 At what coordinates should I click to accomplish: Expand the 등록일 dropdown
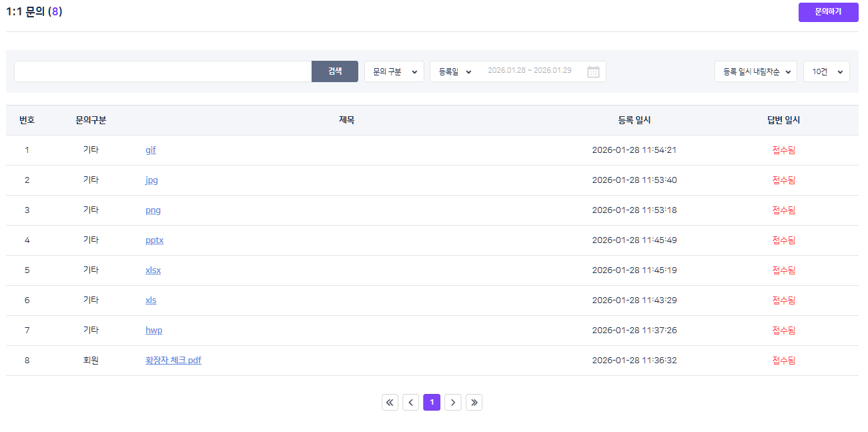[455, 71]
